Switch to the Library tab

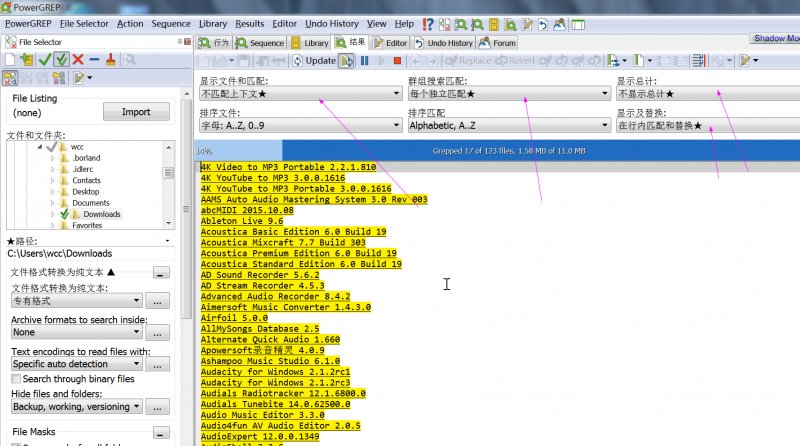click(x=310, y=43)
